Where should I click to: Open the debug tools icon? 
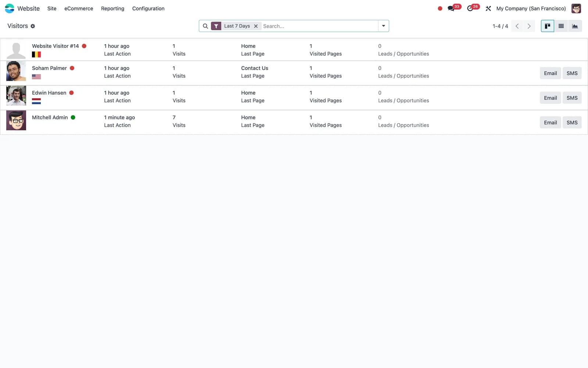[x=488, y=8]
